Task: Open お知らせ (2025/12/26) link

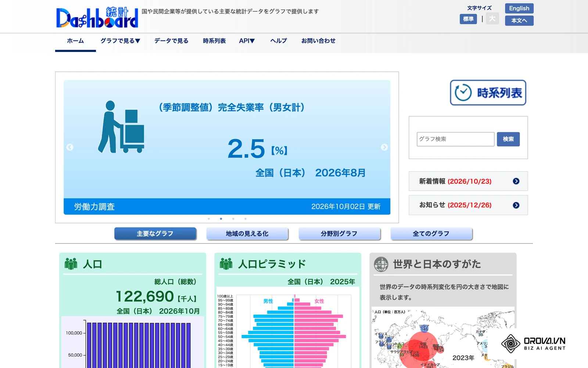Action: click(468, 205)
